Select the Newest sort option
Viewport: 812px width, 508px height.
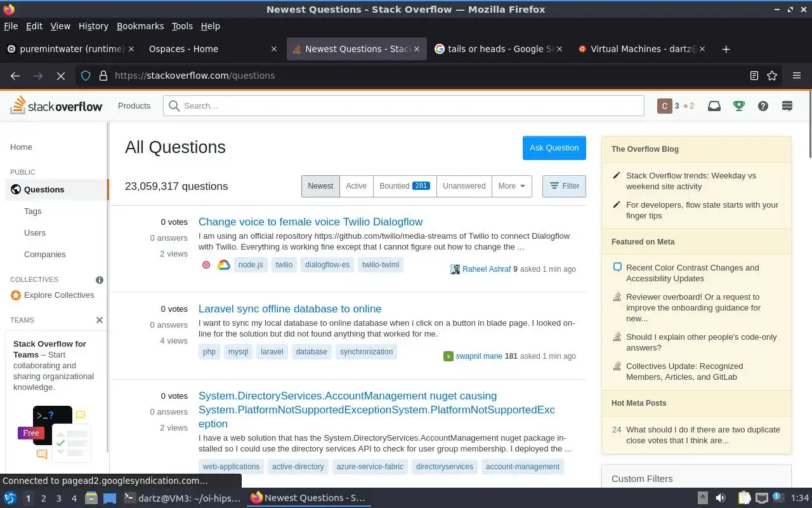point(320,186)
